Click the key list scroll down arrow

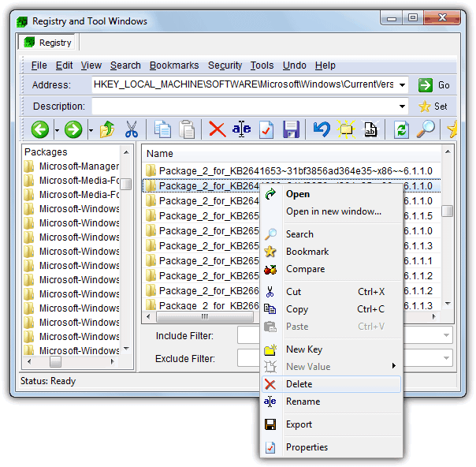[447, 303]
